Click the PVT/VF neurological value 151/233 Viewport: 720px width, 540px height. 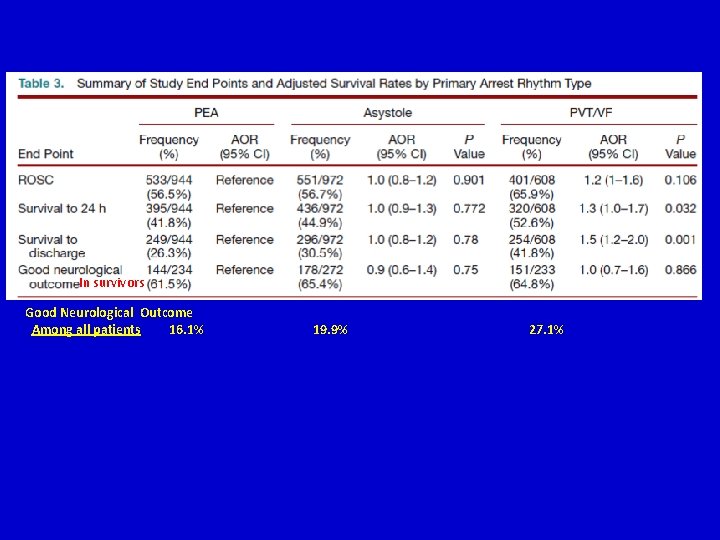click(x=532, y=270)
